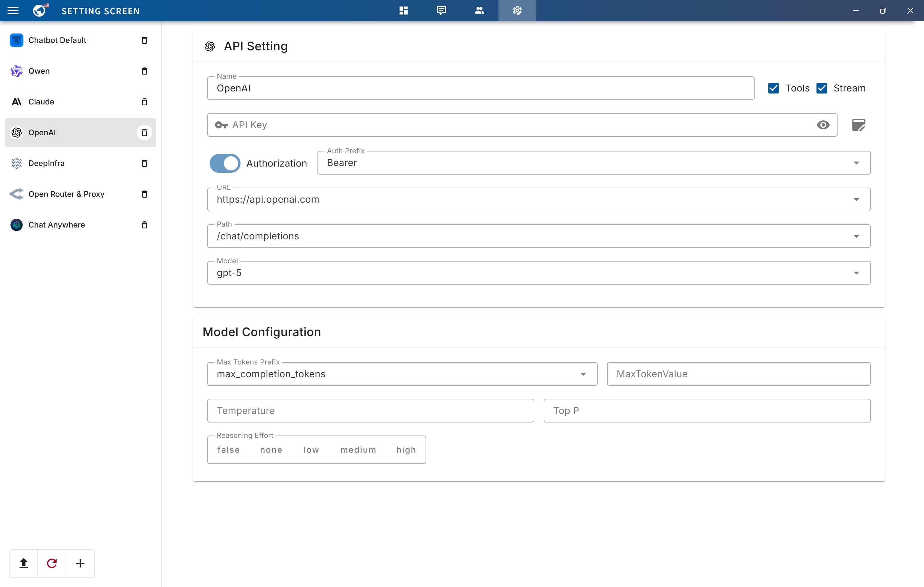Viewport: 924px width, 587px height.
Task: Click the red refresh button
Action: [x=52, y=563]
